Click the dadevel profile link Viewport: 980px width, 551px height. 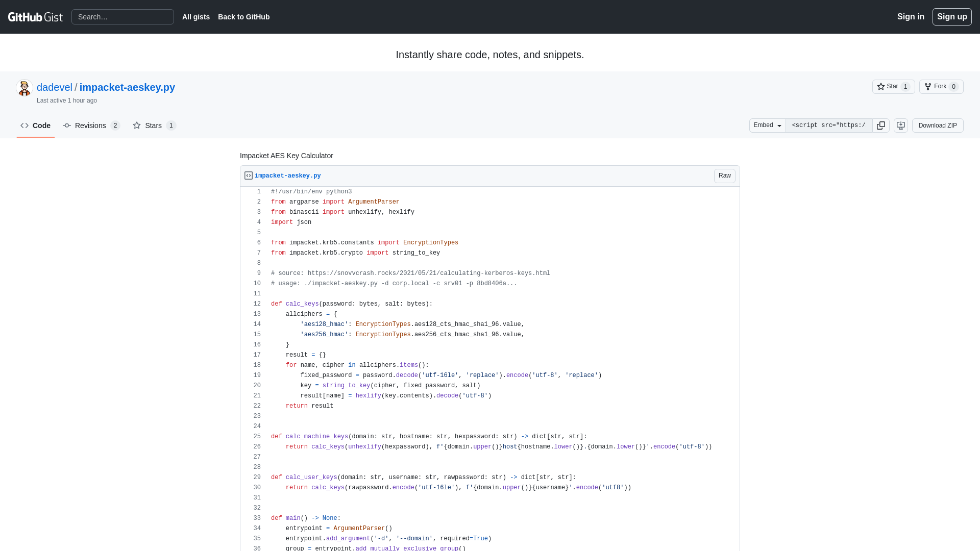[x=54, y=87]
